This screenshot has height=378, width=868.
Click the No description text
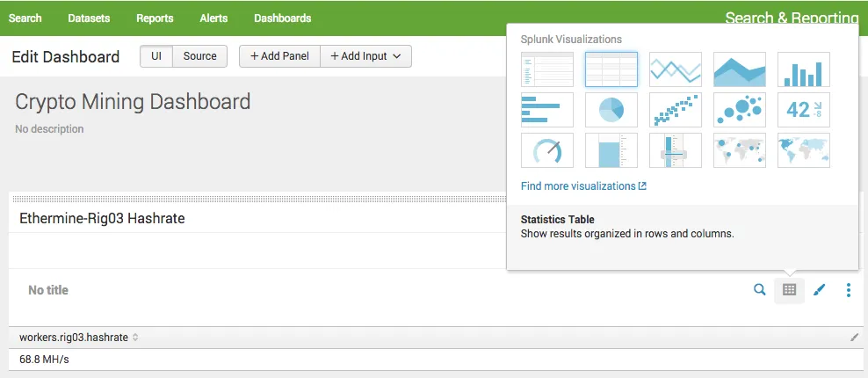(49, 129)
